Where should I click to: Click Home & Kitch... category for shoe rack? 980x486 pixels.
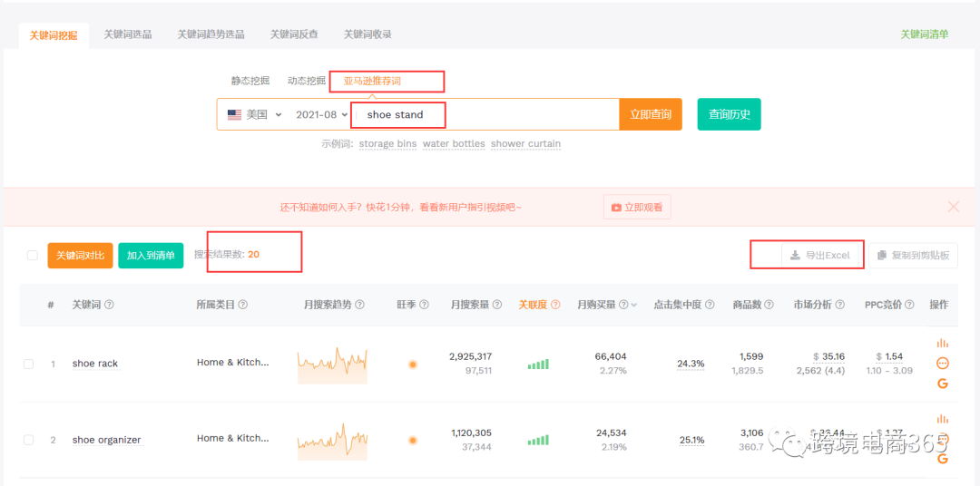(233, 363)
